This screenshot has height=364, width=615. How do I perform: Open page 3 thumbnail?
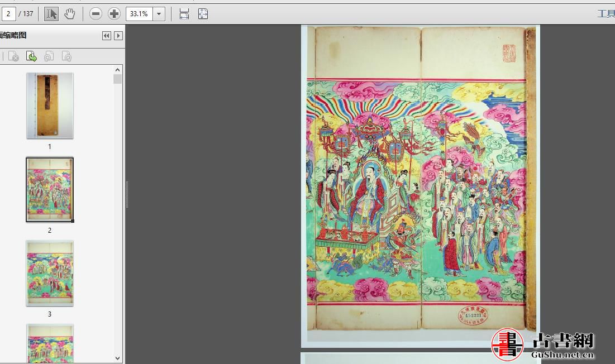click(50, 273)
